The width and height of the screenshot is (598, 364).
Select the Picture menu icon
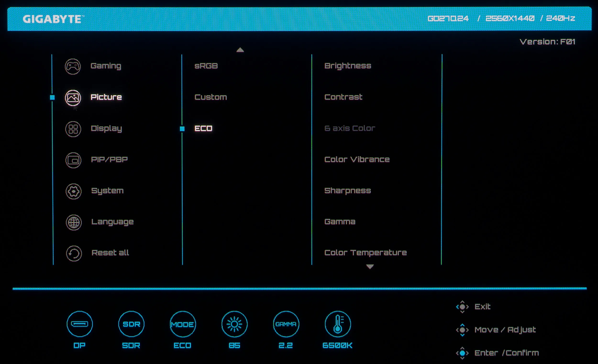pyautogui.click(x=73, y=98)
